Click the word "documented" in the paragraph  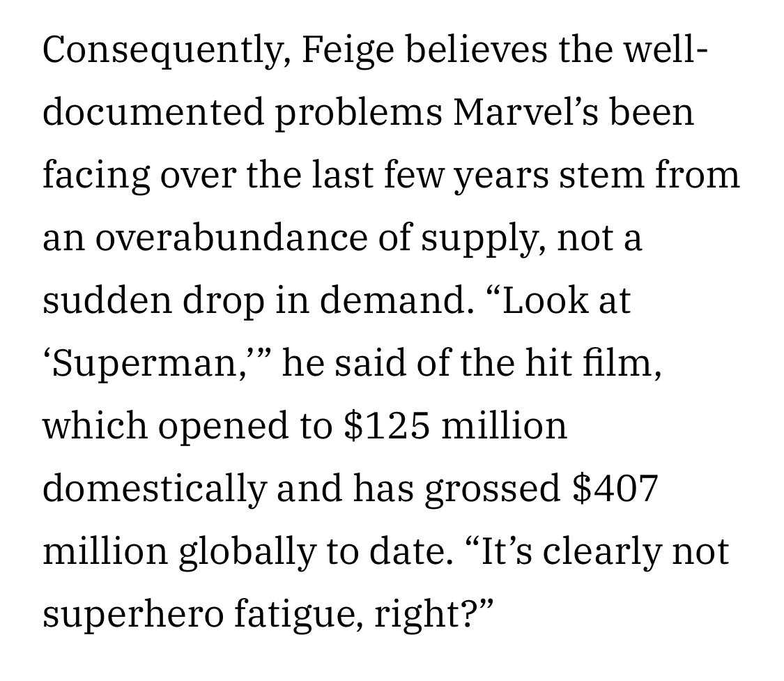pyautogui.click(x=153, y=112)
